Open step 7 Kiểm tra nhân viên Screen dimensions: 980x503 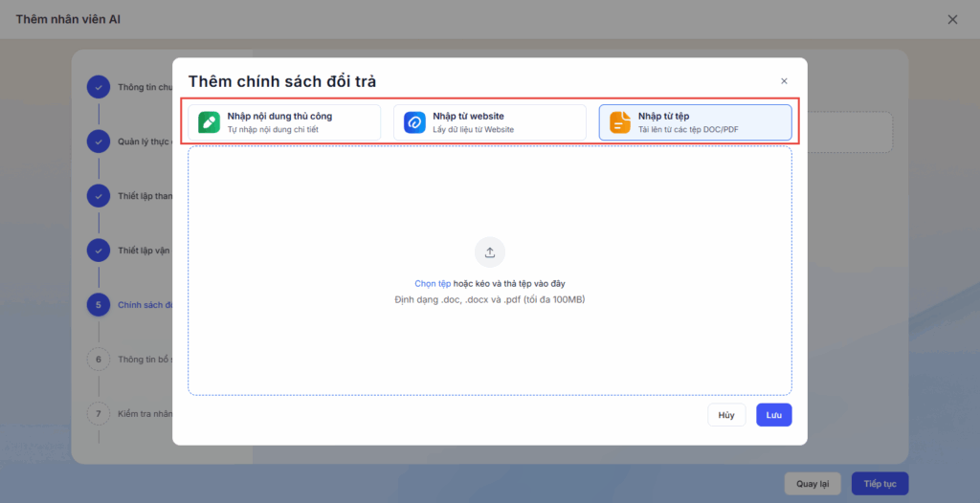tap(99, 414)
